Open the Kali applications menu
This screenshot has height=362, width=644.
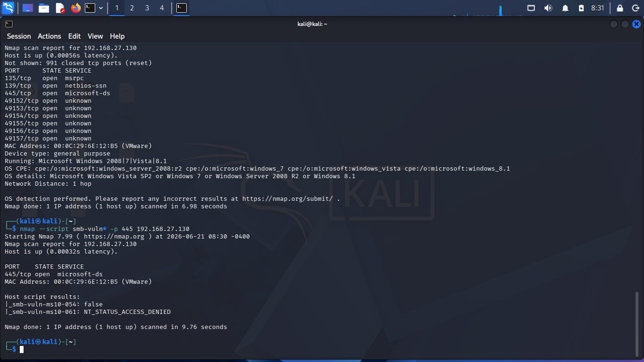(x=8, y=8)
